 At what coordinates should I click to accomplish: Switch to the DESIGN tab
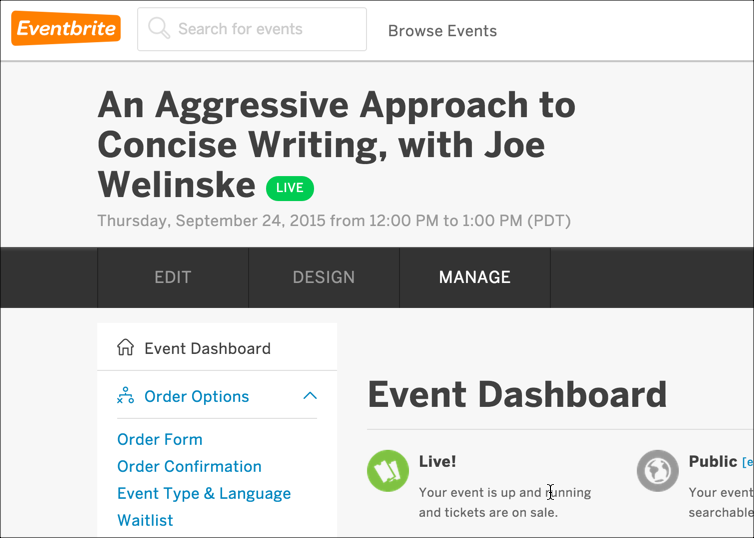(323, 277)
